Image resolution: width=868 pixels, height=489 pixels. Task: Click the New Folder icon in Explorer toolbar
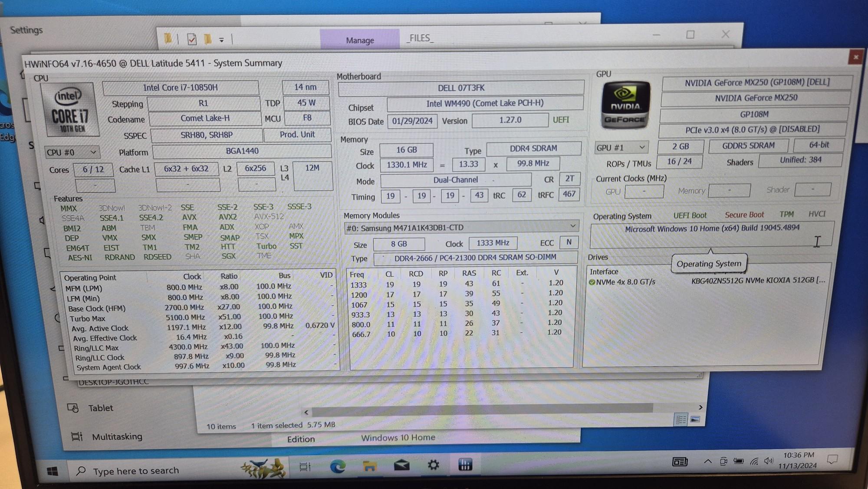click(x=208, y=39)
